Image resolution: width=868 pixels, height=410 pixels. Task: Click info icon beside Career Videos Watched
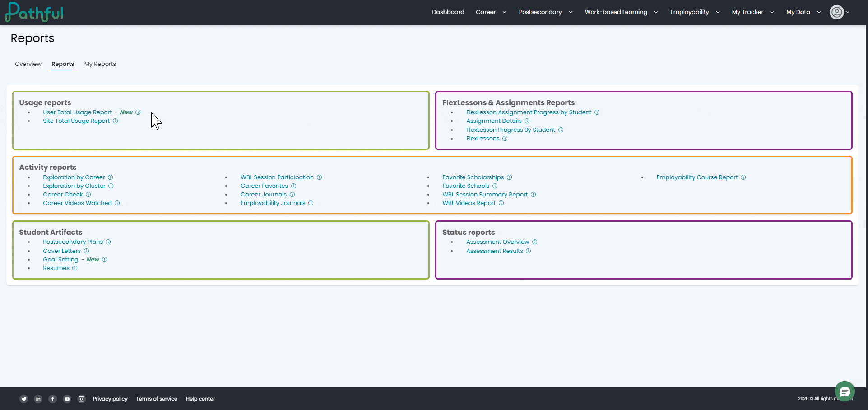pos(117,203)
